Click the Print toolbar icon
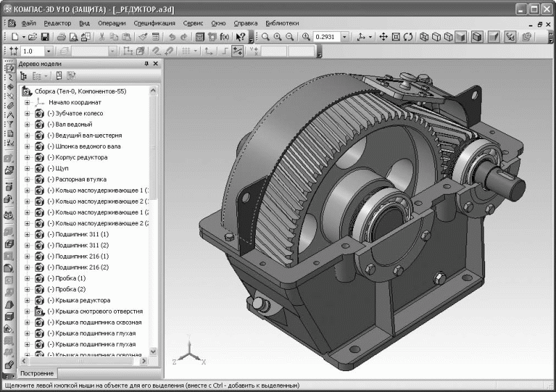The height and width of the screenshot is (392, 556). point(61,36)
